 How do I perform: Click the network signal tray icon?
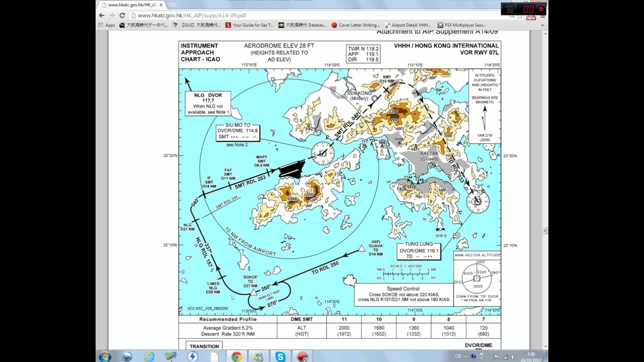(x=505, y=356)
